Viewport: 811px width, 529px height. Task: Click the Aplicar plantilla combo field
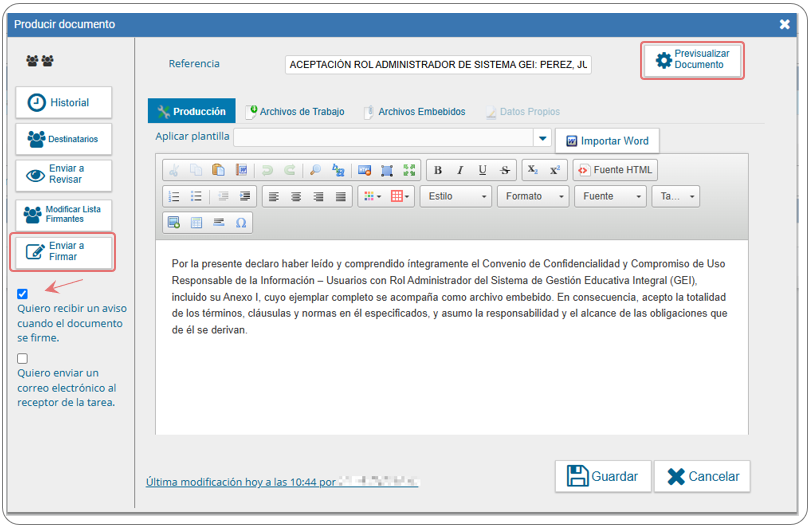(384, 138)
